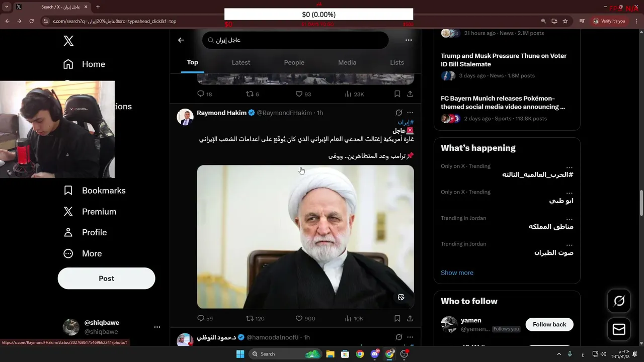Open options for صوت الطيران trend
The image size is (644, 362).
coord(569,244)
